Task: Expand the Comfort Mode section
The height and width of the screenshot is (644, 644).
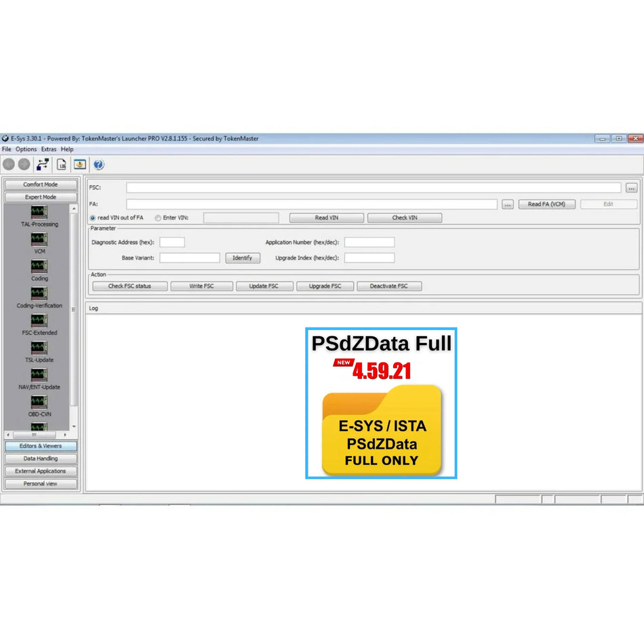Action: [x=41, y=185]
